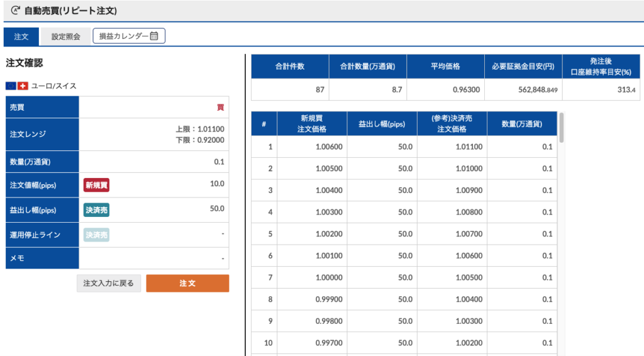Click the 新規買 注文価格 column header
Image resolution: width=644 pixels, height=356 pixels.
(x=312, y=124)
